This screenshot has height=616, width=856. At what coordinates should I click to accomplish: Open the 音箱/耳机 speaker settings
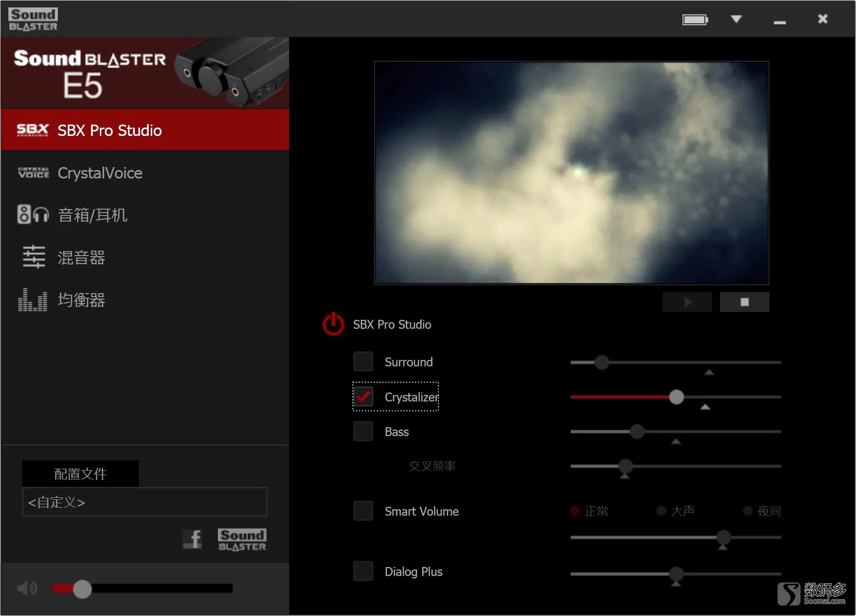[x=145, y=215]
